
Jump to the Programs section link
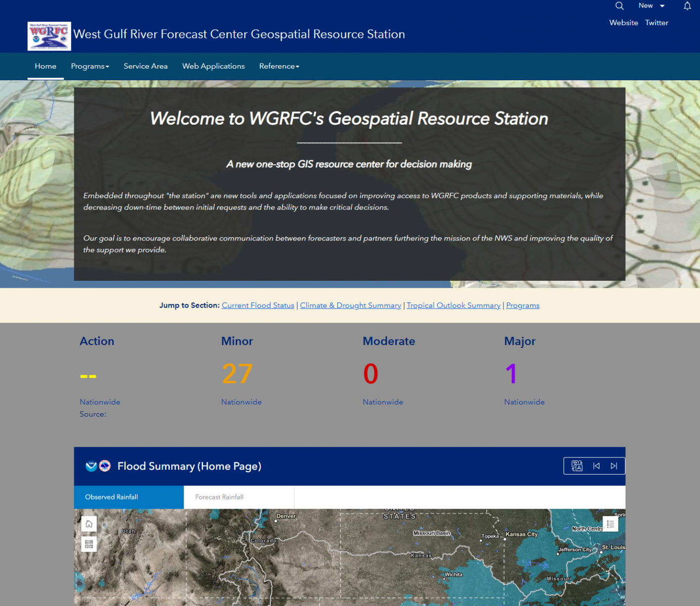point(523,306)
